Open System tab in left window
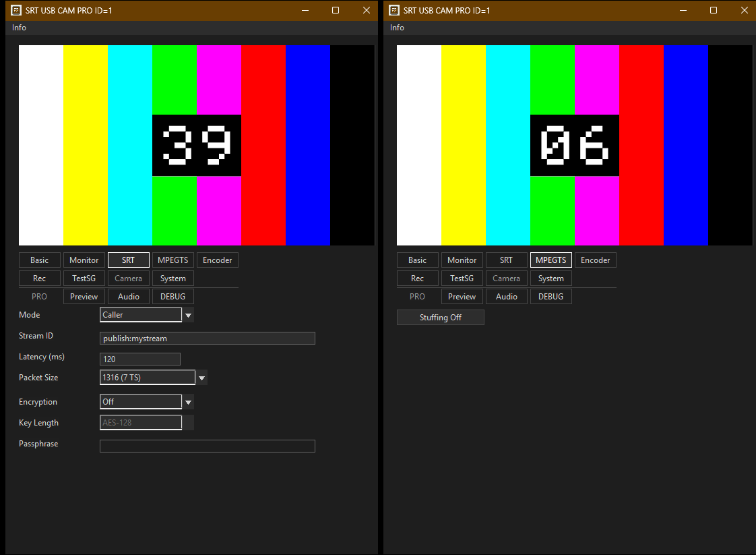Screen dimensions: 756x555 tap(173, 279)
